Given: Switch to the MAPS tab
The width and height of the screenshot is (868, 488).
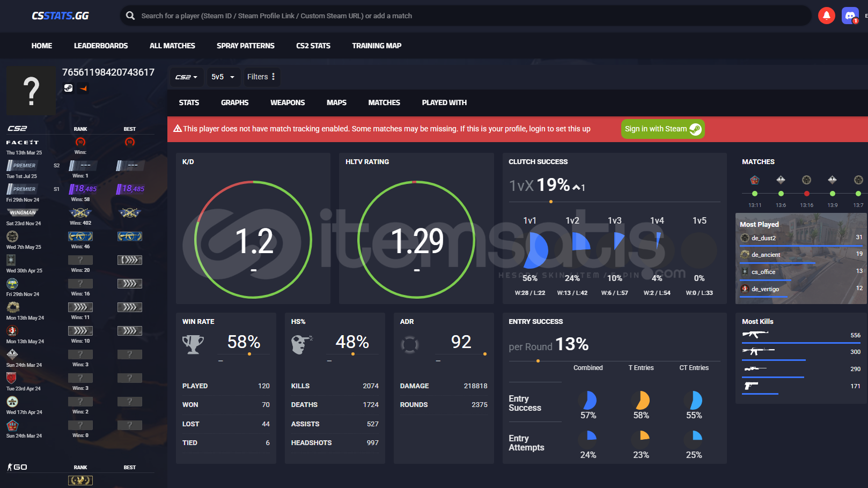Looking at the screenshot, I should point(336,102).
